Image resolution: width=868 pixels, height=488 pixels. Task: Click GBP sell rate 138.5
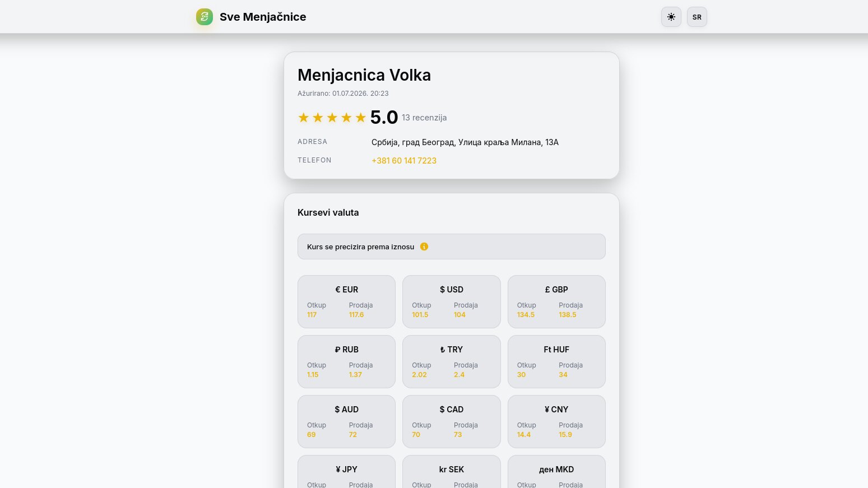point(568,315)
